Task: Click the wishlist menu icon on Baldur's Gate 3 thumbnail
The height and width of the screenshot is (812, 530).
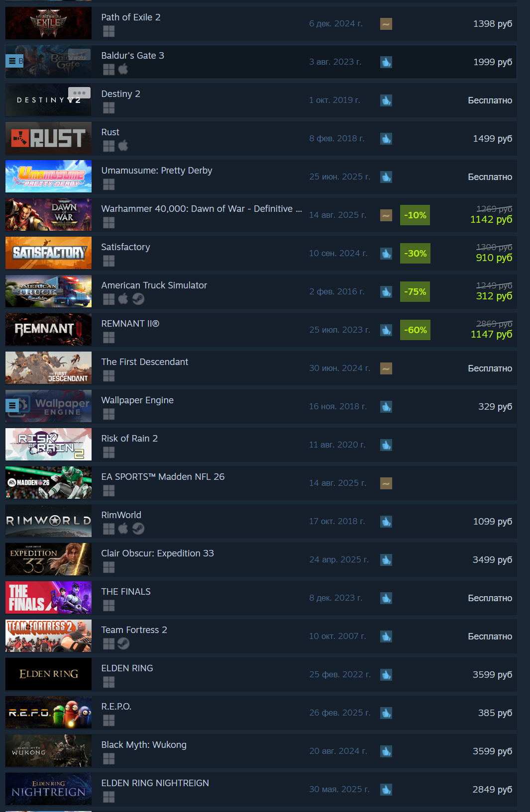Action: tap(12, 61)
